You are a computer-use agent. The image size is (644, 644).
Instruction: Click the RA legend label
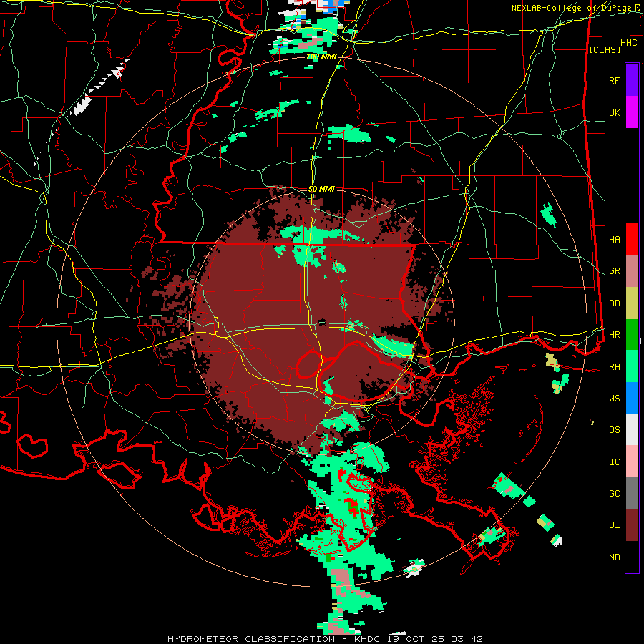[x=614, y=367]
